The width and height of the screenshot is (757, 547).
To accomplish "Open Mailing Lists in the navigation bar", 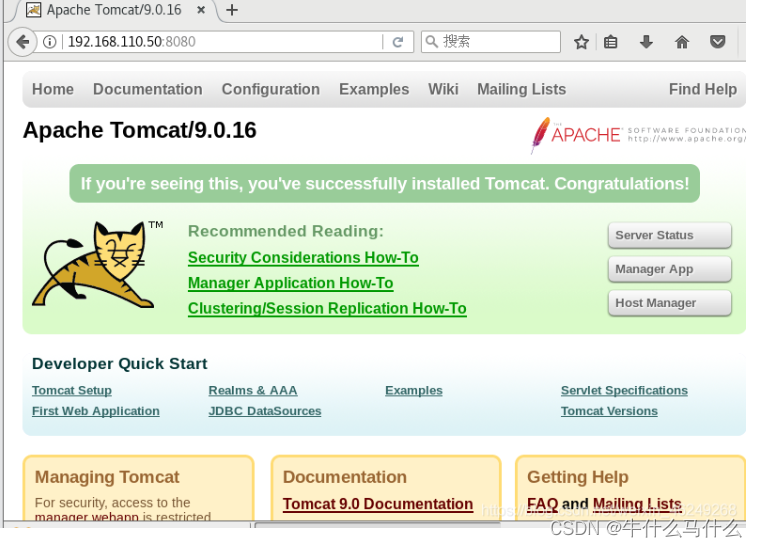I will coord(521,89).
